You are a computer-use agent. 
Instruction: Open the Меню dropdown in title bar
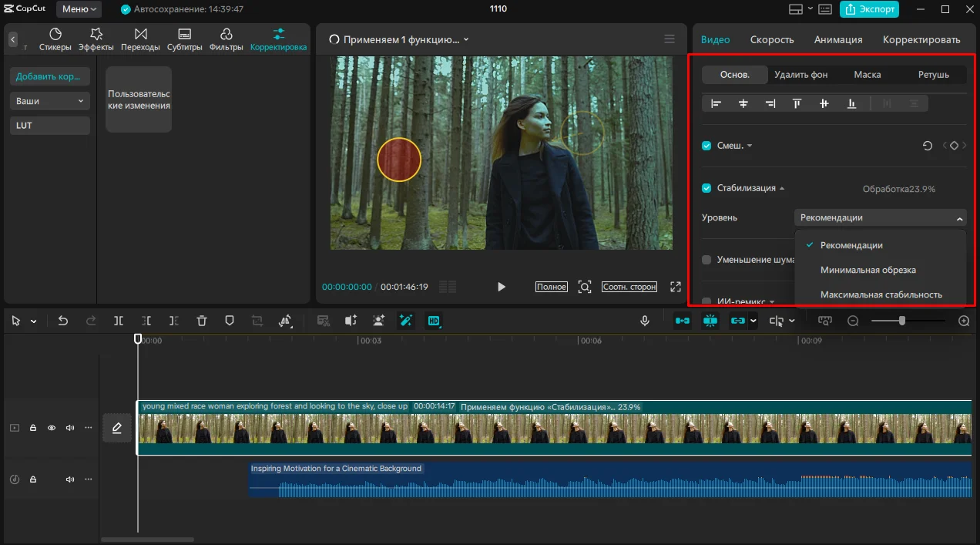(79, 9)
